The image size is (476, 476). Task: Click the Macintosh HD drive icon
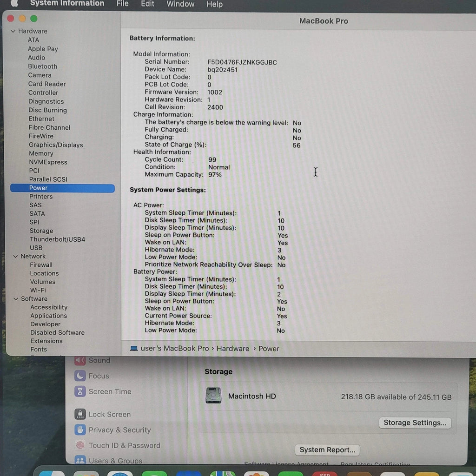coord(213,396)
